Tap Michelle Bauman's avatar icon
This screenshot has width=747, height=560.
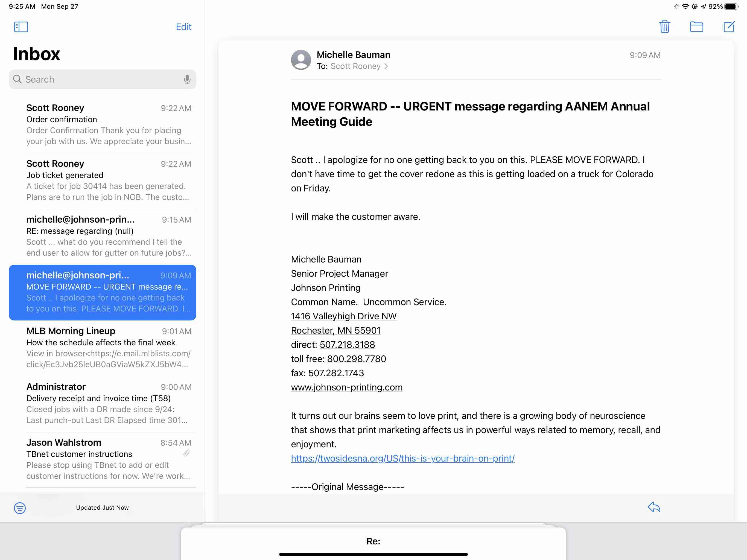pos(301,60)
